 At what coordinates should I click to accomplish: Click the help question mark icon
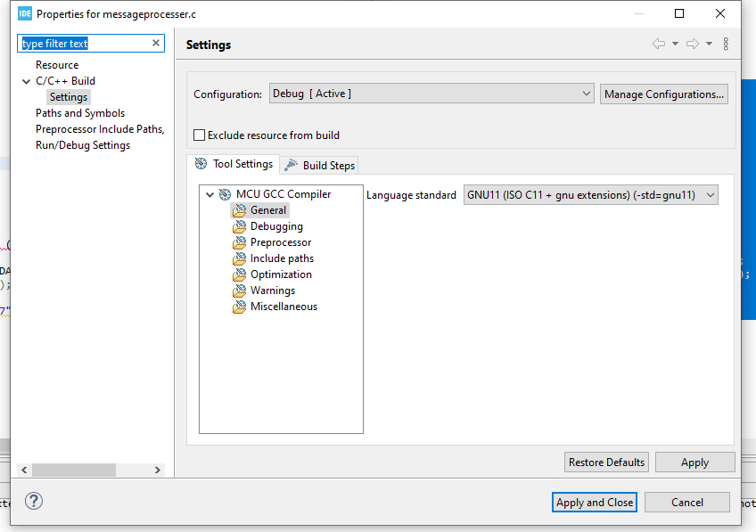pyautogui.click(x=34, y=502)
